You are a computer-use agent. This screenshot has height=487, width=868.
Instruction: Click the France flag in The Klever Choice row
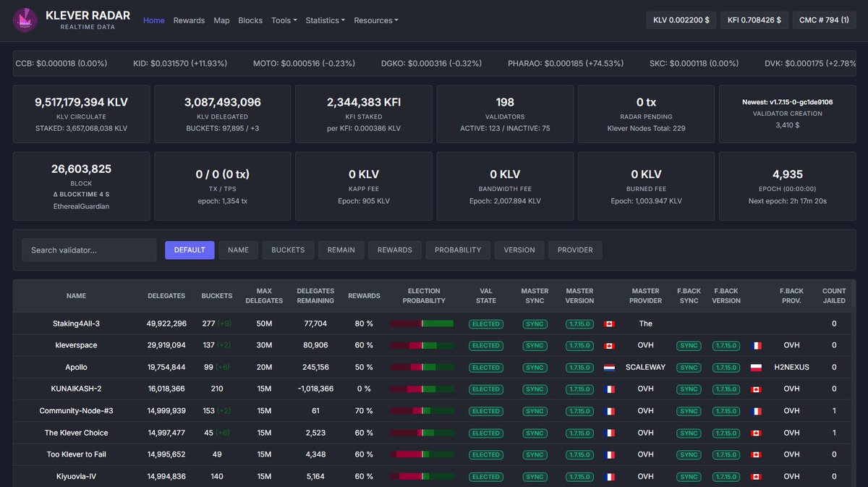(x=609, y=433)
